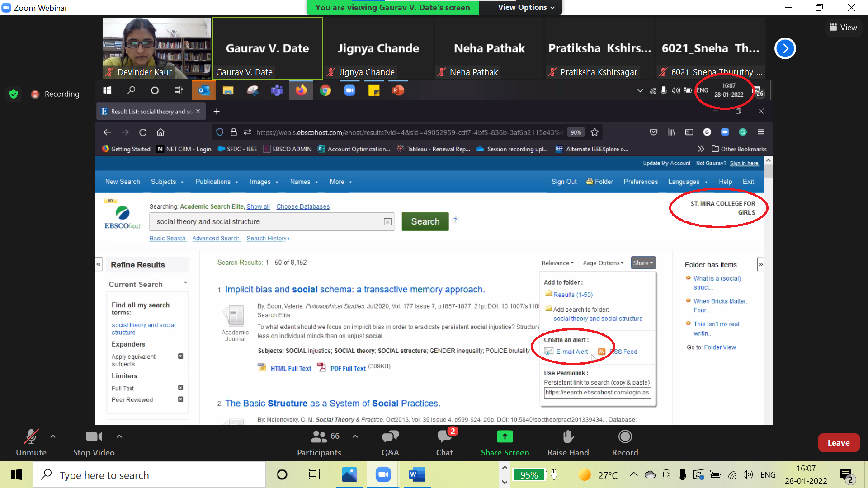Unmute the microphone
The image size is (868, 488).
pyautogui.click(x=31, y=443)
